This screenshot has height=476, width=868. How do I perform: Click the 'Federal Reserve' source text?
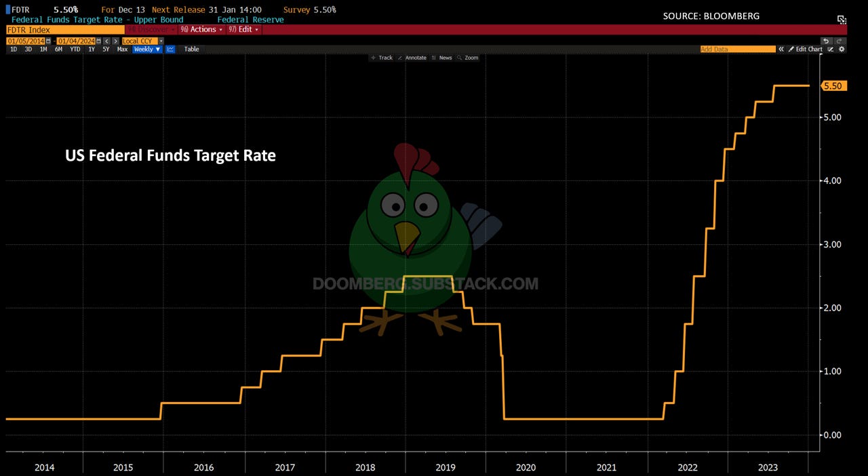250,20
